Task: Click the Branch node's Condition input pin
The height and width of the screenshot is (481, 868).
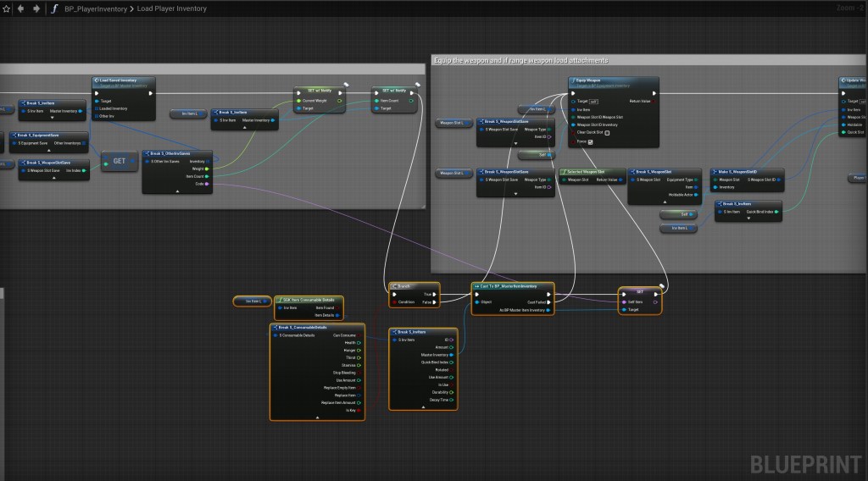Action: tap(393, 302)
